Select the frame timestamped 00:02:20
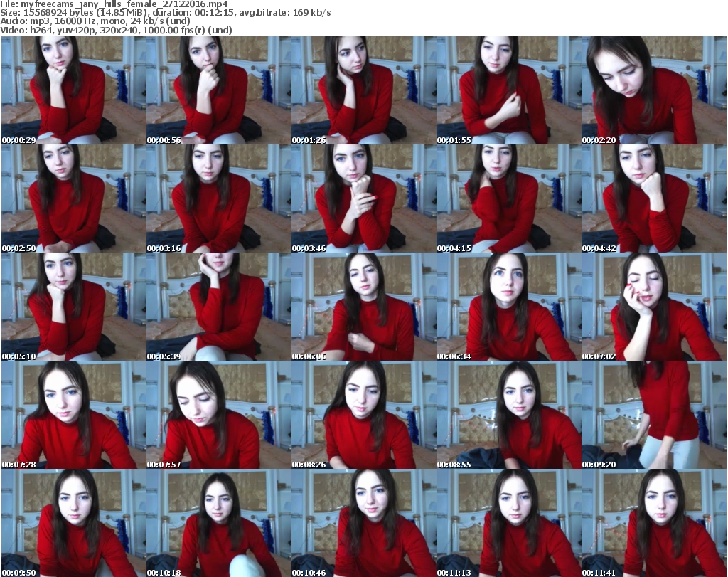The image size is (728, 577). coord(654,90)
